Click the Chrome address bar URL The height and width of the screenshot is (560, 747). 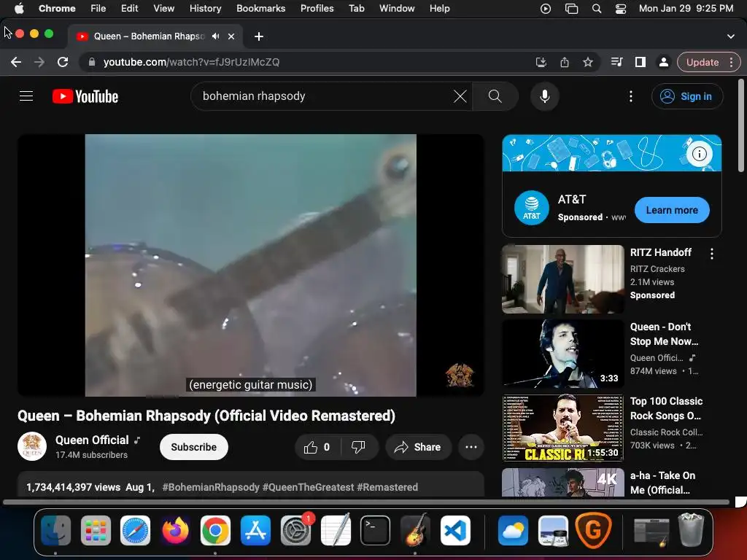[192, 63]
